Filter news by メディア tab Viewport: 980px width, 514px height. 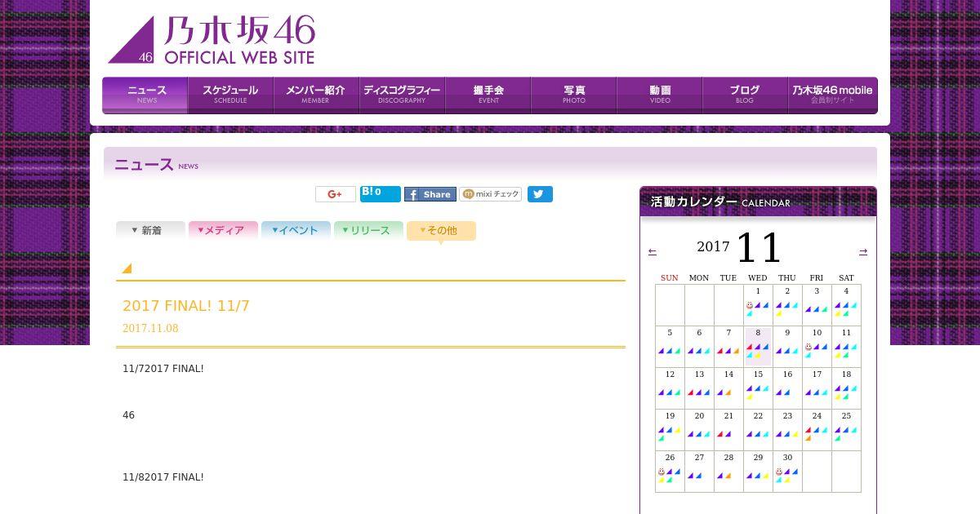tap(223, 230)
